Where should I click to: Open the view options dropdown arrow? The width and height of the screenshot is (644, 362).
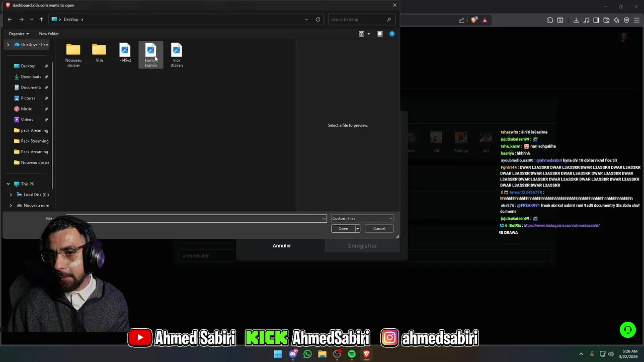pyautogui.click(x=369, y=34)
